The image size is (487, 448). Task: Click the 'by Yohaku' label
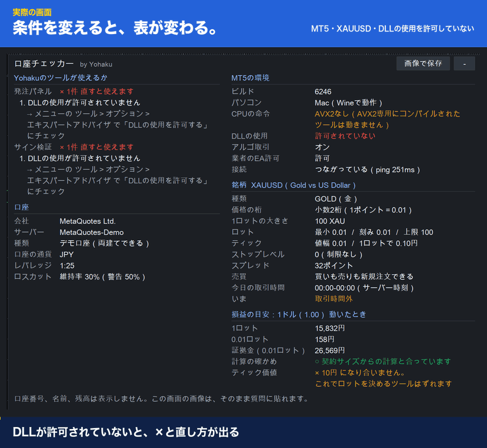[x=96, y=64]
